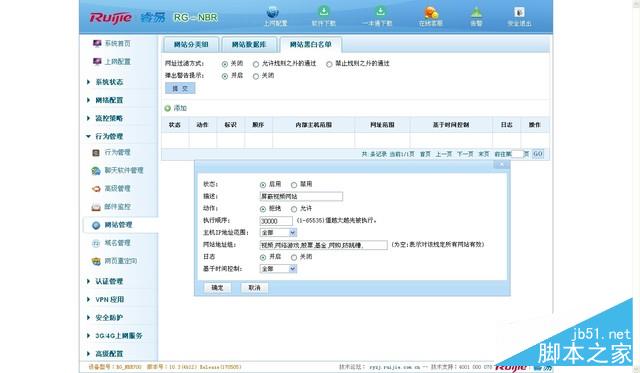Click the 网站地址组 text field

coord(323,245)
